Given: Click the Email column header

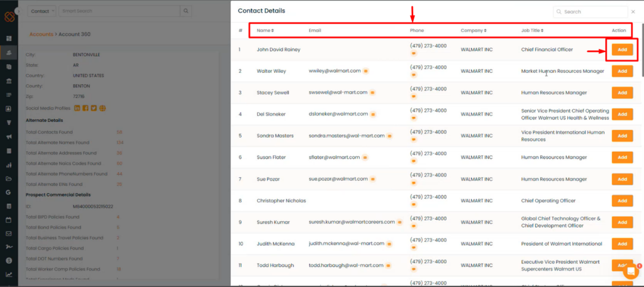Looking at the screenshot, I should (x=315, y=30).
